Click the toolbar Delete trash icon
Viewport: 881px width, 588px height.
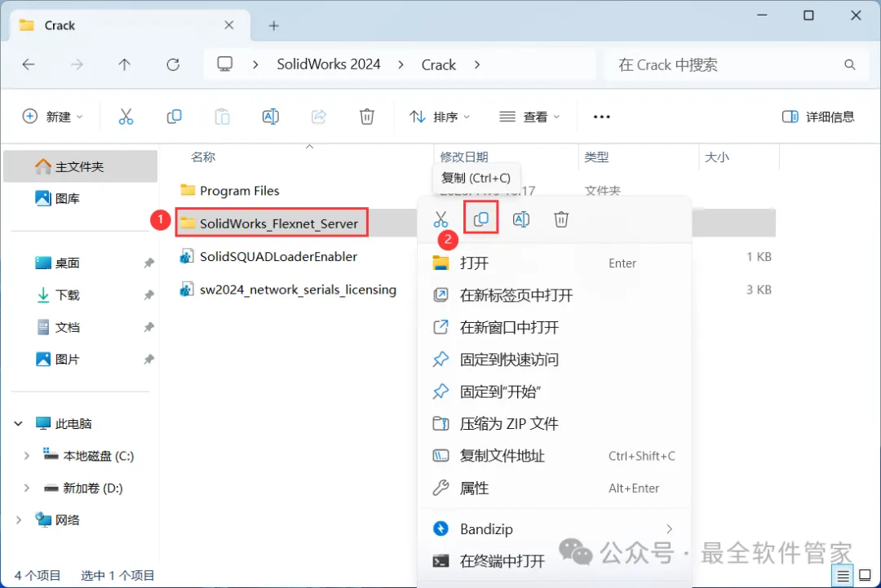tap(367, 117)
